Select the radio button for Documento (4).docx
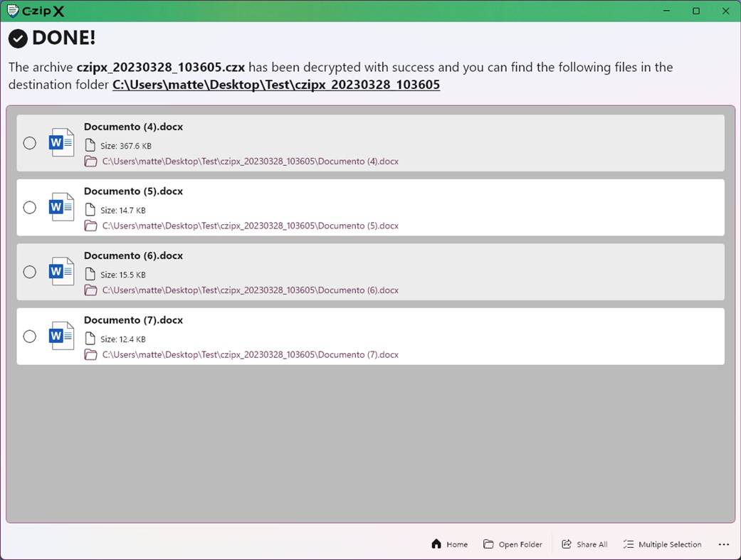The image size is (741, 560). point(29,143)
